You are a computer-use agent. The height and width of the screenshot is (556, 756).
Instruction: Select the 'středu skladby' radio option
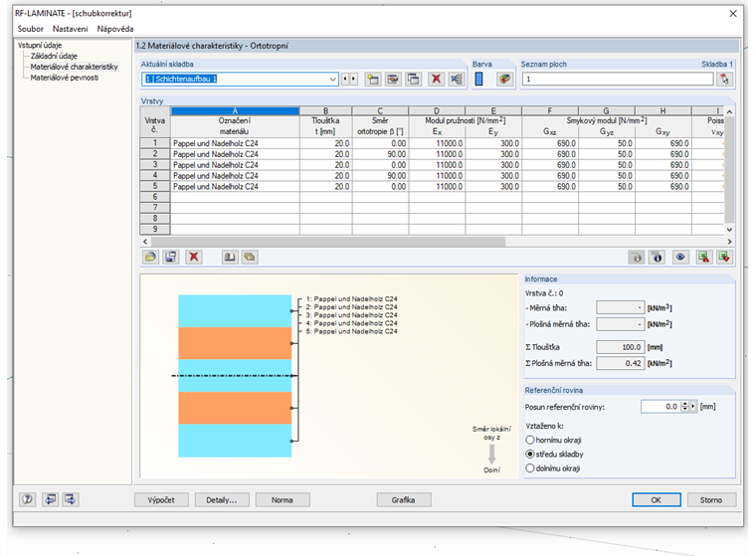pos(529,454)
